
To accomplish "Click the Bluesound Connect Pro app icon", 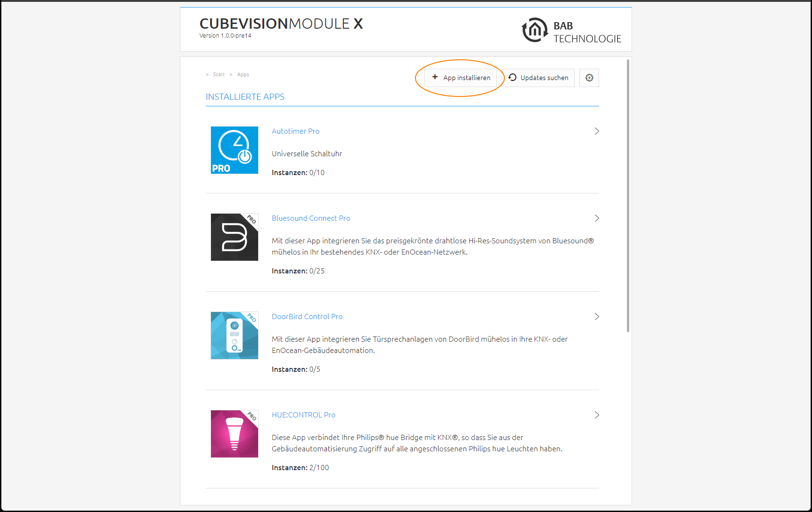I will 235,237.
